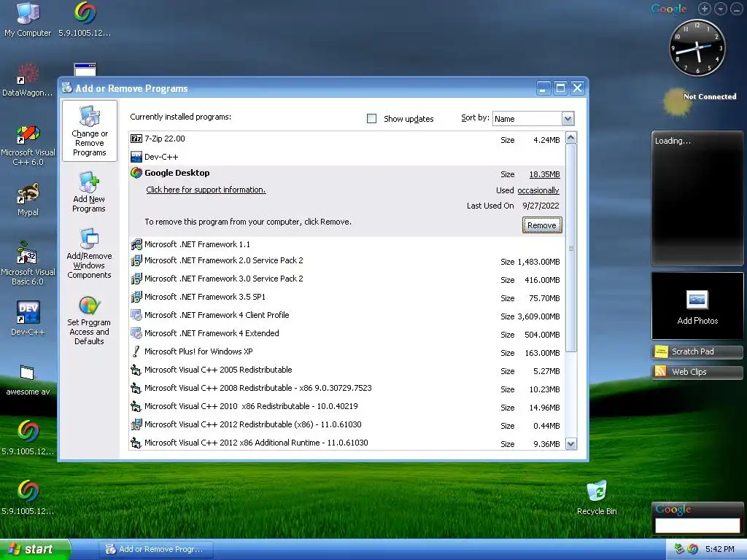Click the .NET Framework 4 Client Profile icon

pyautogui.click(x=136, y=315)
